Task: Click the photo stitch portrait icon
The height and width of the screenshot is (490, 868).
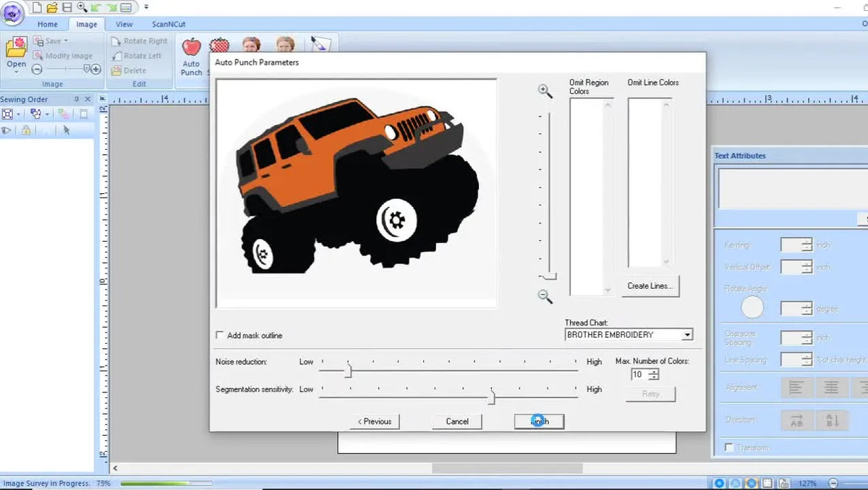Action: tap(251, 45)
